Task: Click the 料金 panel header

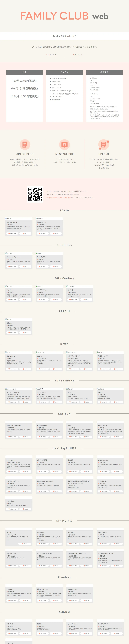Action: 25,72
